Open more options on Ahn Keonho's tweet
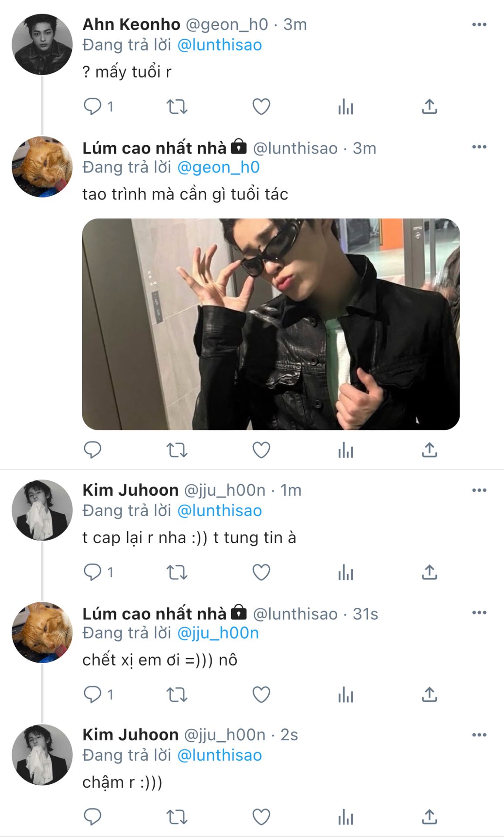504x837 pixels. click(479, 25)
